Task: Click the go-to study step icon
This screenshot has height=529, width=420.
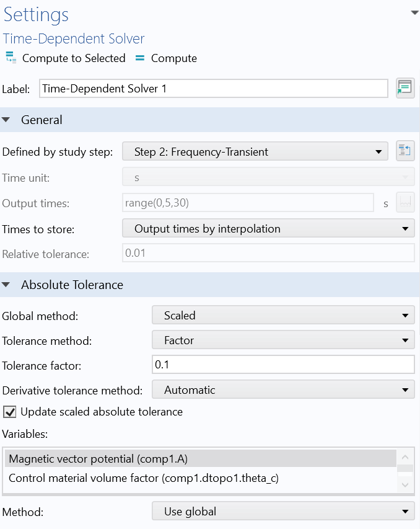Action: 405,151
